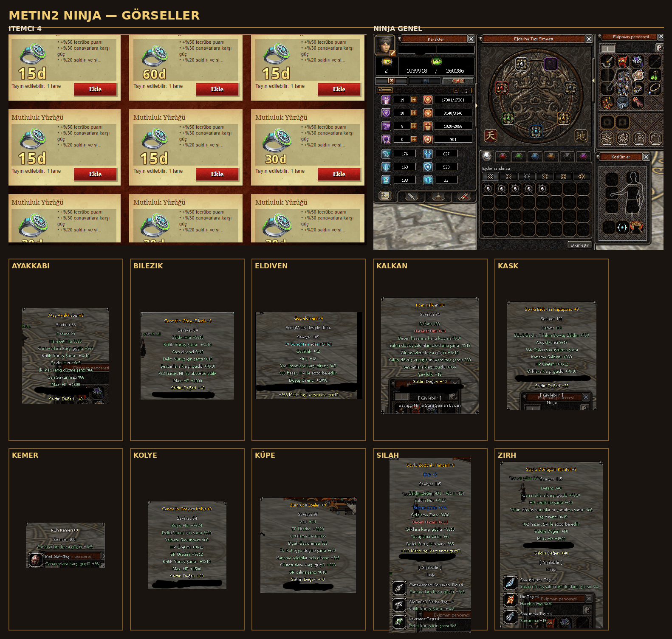Click the arrow expander on the Karakter window's right edge
Screen dimensions: 672x639
476,106
